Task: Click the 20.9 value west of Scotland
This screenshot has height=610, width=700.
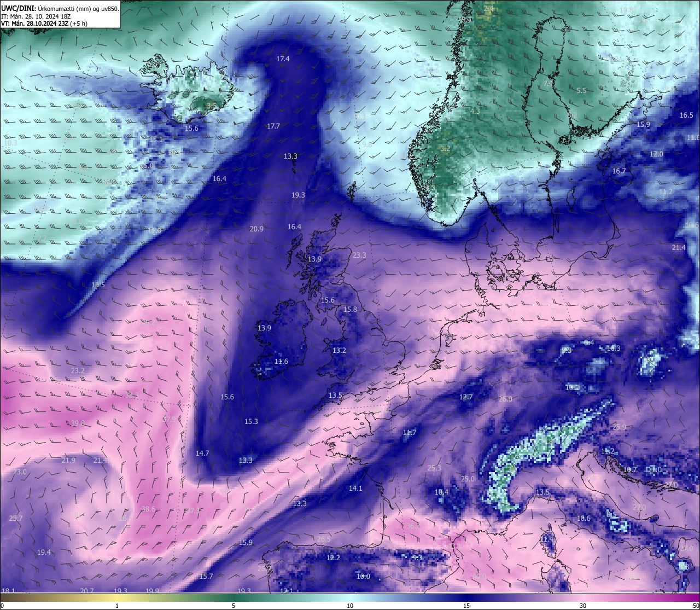Action: point(256,229)
